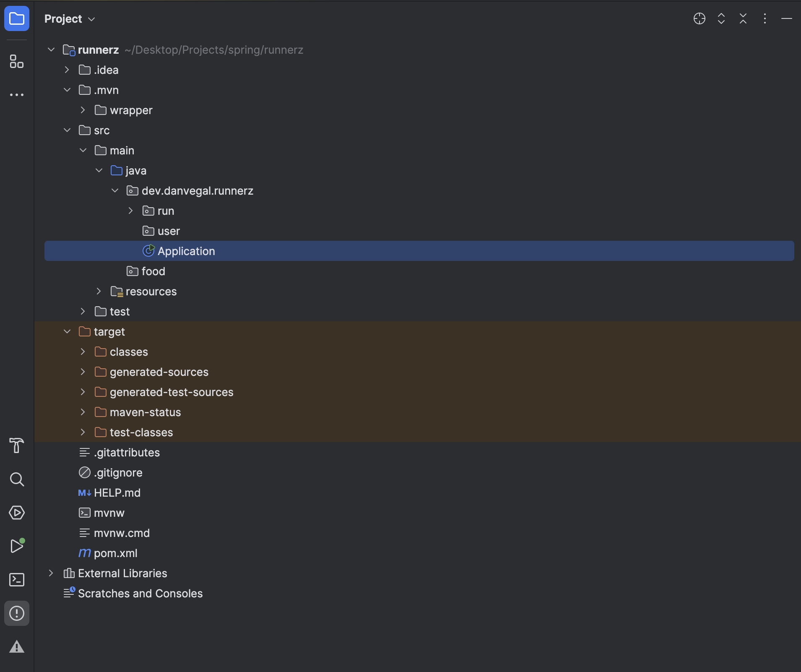The image size is (801, 672).
Task: Open the Run tool window
Action: [x=17, y=546]
